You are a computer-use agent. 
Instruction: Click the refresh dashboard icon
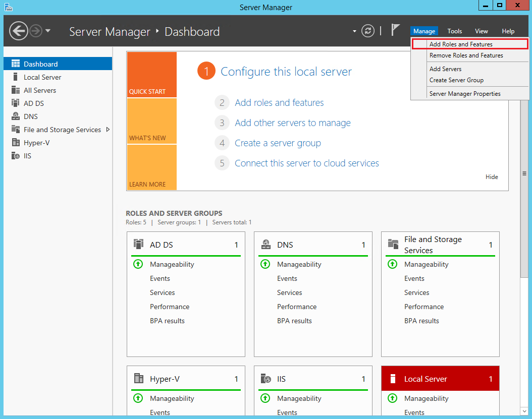coord(368,31)
